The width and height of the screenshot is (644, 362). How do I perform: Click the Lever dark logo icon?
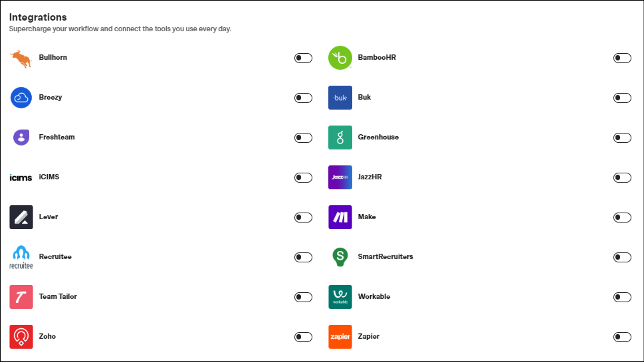(21, 217)
